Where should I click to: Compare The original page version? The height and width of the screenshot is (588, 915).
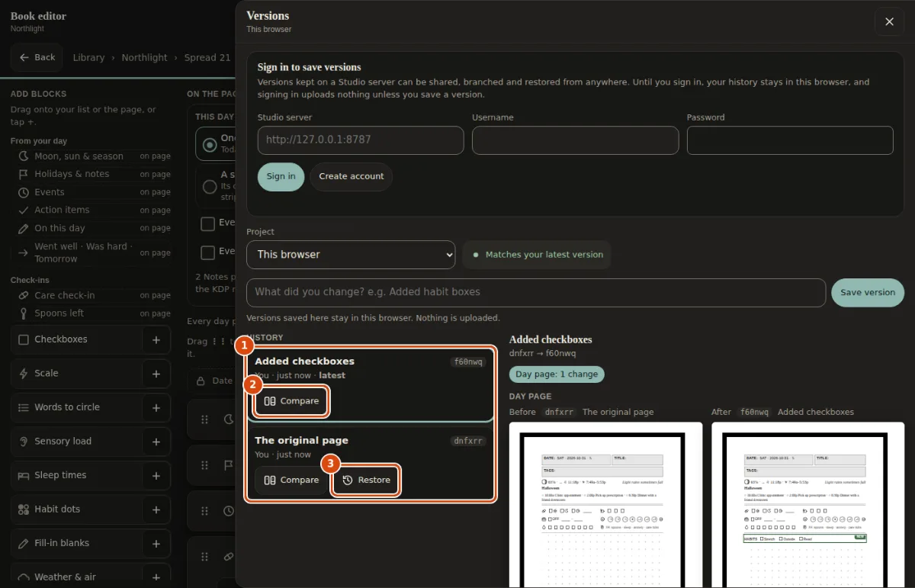[x=291, y=480]
